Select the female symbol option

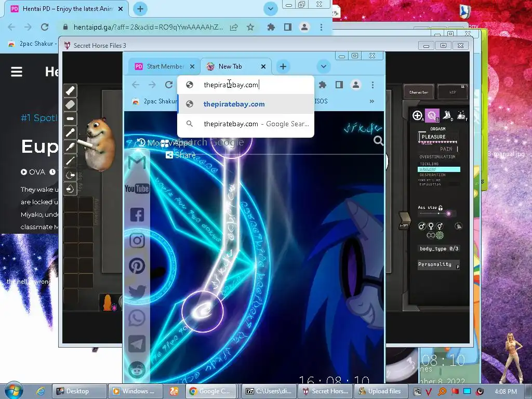pyautogui.click(x=431, y=227)
